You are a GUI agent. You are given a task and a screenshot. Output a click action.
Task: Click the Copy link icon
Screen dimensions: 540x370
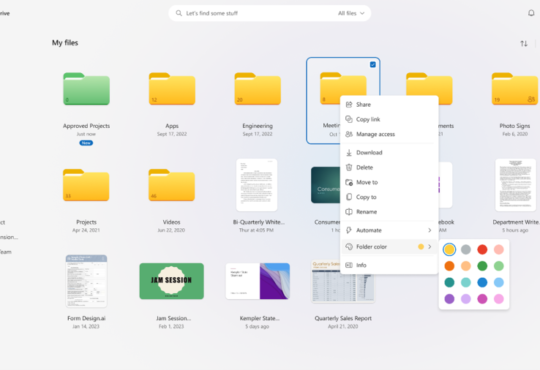point(349,119)
